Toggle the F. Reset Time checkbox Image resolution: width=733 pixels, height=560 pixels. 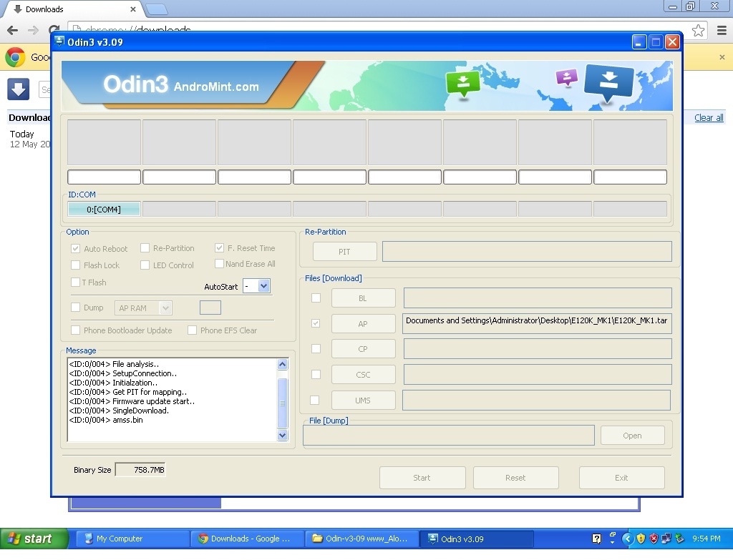coord(219,248)
